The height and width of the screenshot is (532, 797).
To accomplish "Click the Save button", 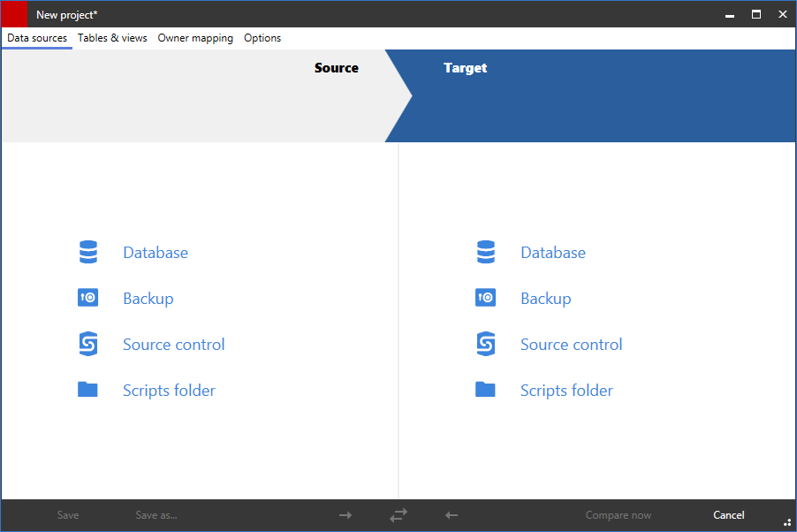I will coord(68,514).
